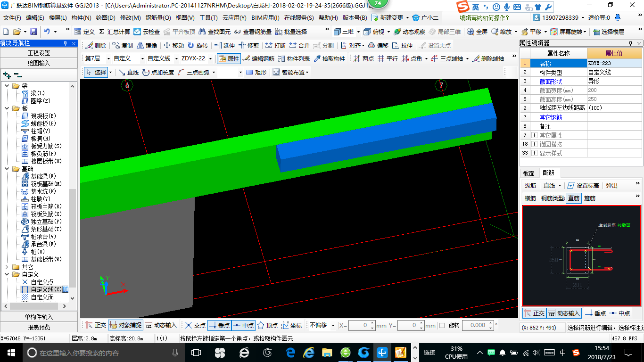644x362 pixels.
Task: Open 查看钢筋量 rebar quantity viewer
Action: (253, 32)
